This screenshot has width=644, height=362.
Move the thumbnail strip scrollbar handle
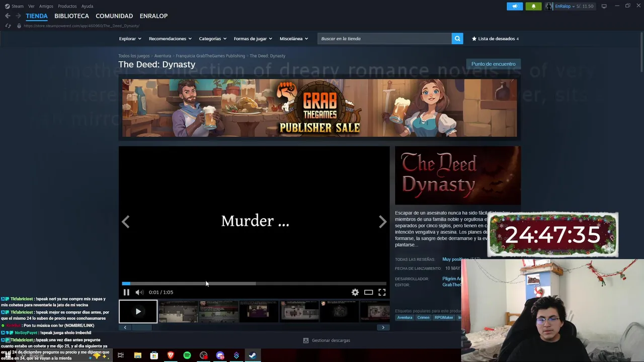(x=141, y=327)
